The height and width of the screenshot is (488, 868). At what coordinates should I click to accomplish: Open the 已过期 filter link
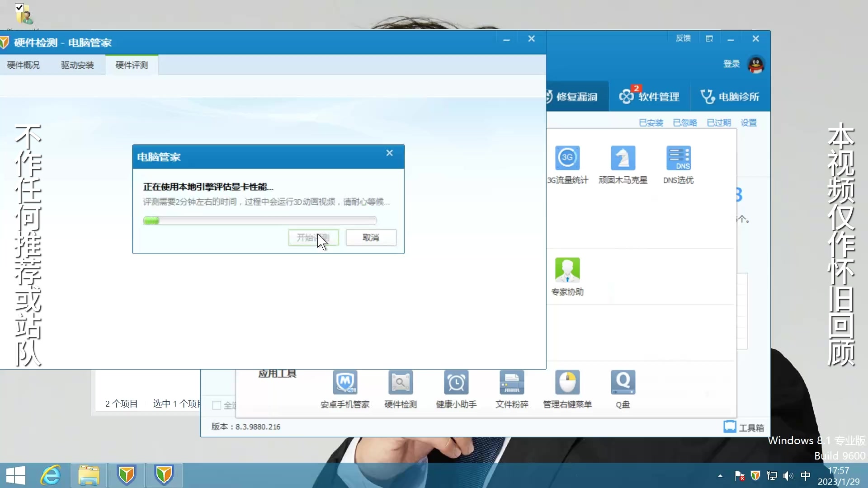click(x=719, y=123)
